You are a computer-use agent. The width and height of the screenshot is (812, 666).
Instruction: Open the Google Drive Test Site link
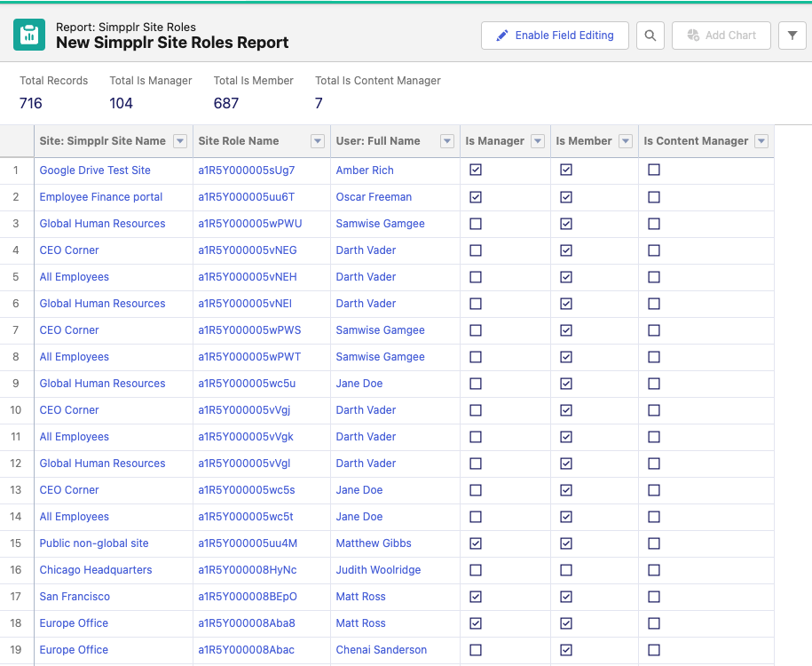[x=95, y=170]
